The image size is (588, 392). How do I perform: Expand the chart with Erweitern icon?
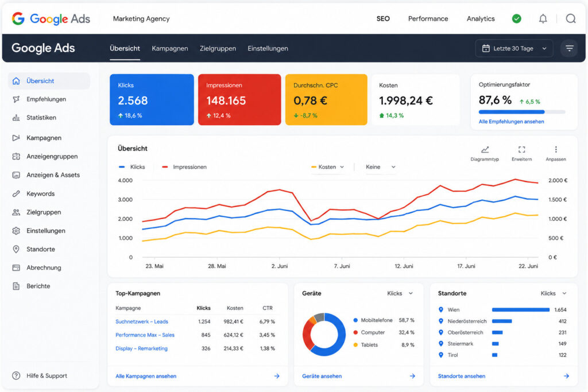click(x=521, y=150)
